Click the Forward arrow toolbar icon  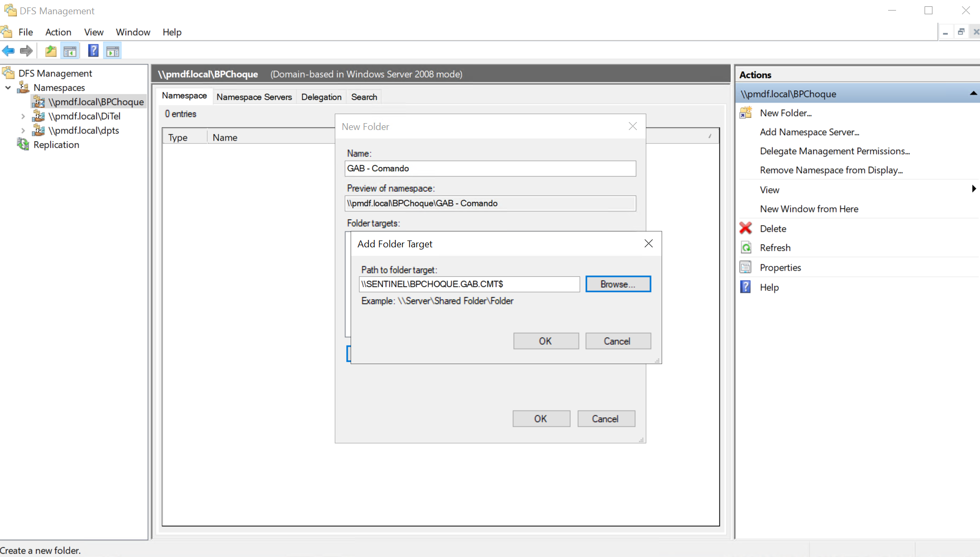26,51
